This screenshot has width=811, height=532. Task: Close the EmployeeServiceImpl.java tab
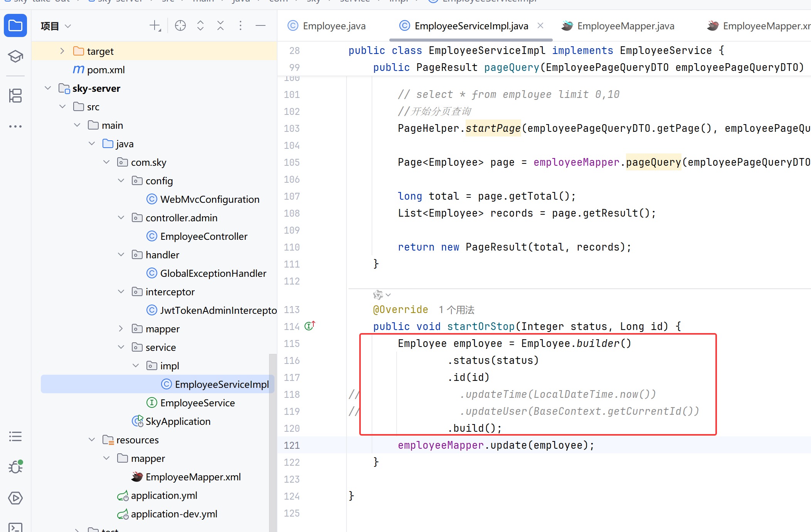pyautogui.click(x=540, y=25)
